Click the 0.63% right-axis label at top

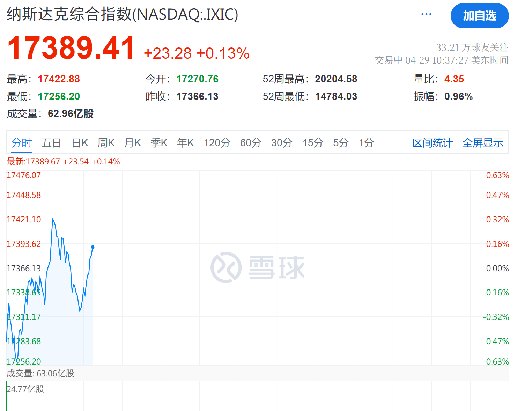[497, 175]
